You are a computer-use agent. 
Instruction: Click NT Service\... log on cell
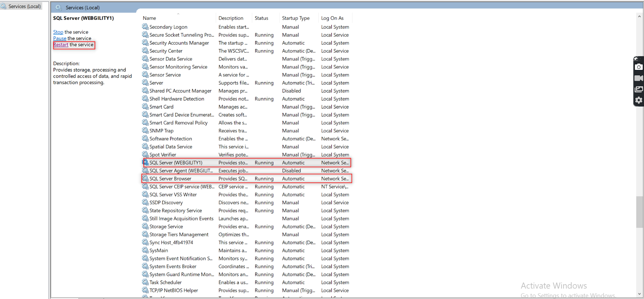334,187
